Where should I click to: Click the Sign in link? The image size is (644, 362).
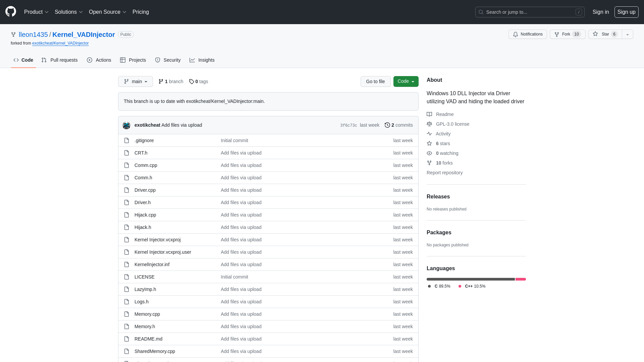pos(601,12)
